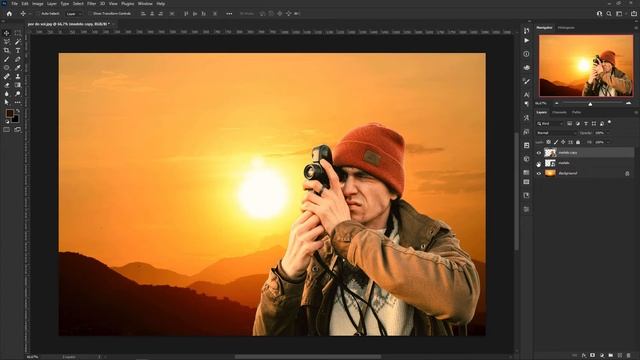
Task: Open the File menu
Action: point(14,4)
